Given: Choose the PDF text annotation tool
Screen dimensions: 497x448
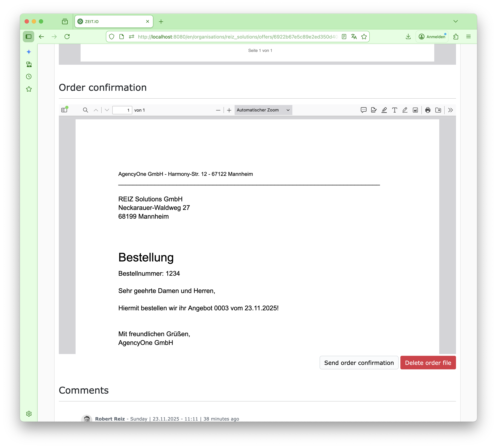Looking at the screenshot, I should click(x=394, y=110).
